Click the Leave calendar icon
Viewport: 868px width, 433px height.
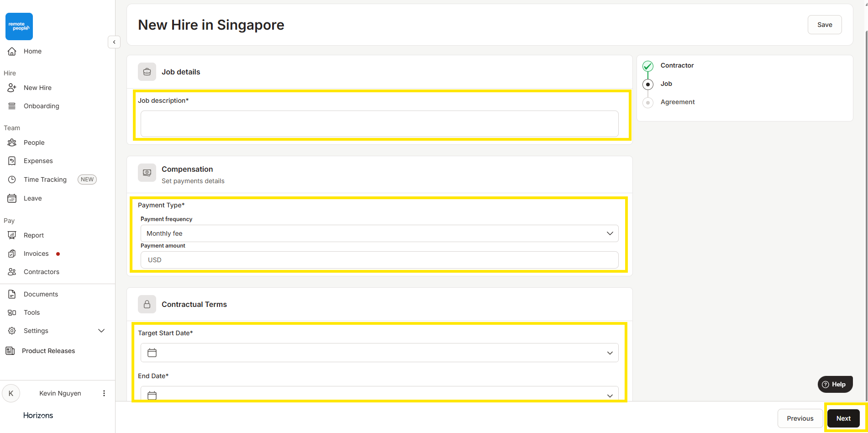point(12,198)
